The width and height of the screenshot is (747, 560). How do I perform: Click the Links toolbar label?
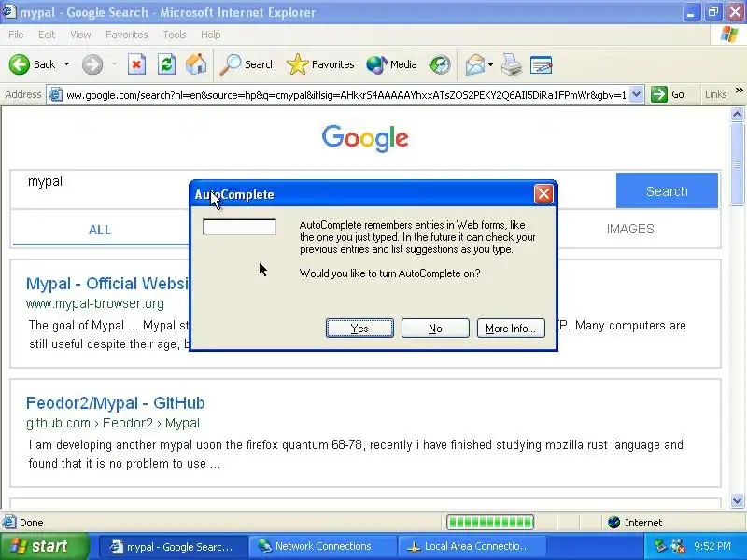click(x=715, y=94)
